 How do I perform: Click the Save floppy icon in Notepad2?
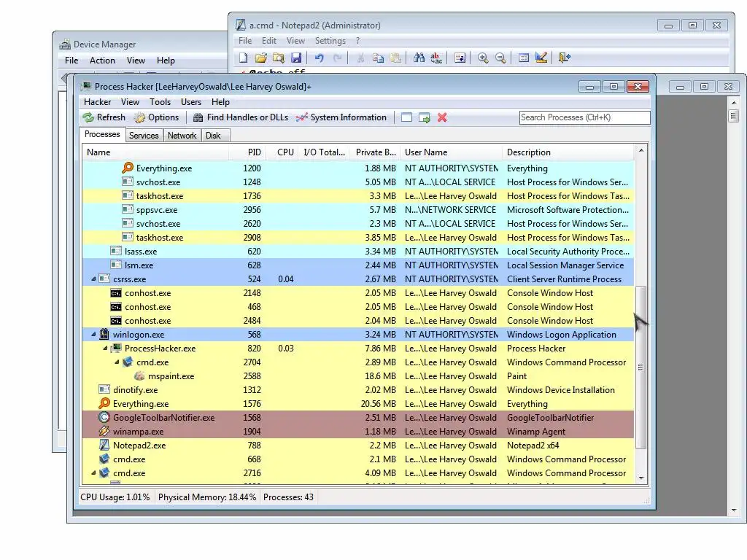point(296,58)
